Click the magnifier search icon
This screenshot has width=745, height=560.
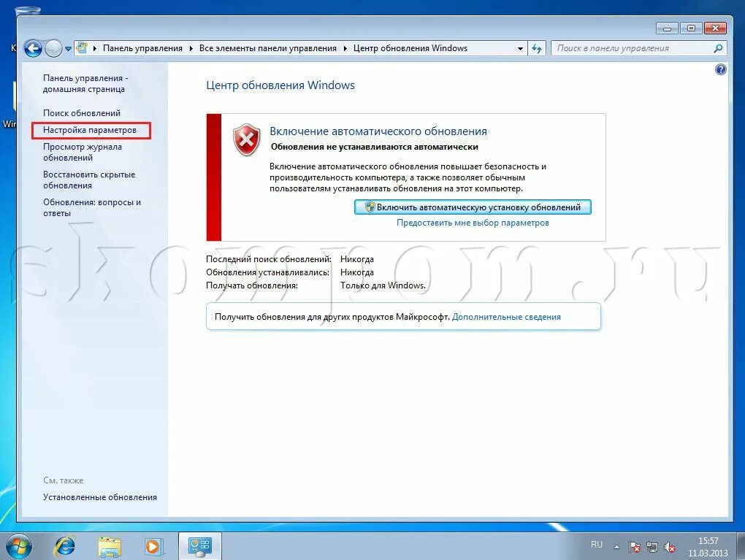tap(718, 48)
